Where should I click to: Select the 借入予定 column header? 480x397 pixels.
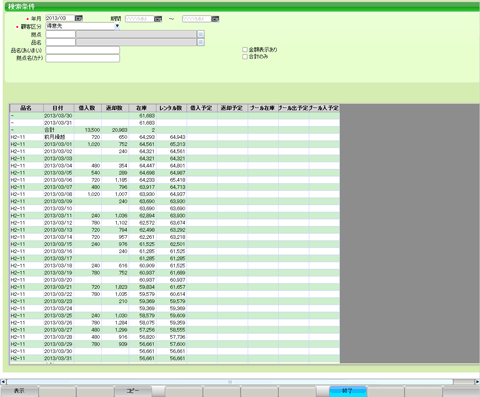[202, 108]
